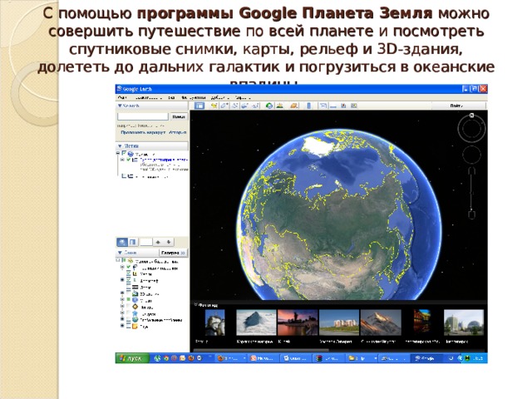Click the Record a Tour icon
The width and height of the screenshot is (532, 399).
point(255,106)
